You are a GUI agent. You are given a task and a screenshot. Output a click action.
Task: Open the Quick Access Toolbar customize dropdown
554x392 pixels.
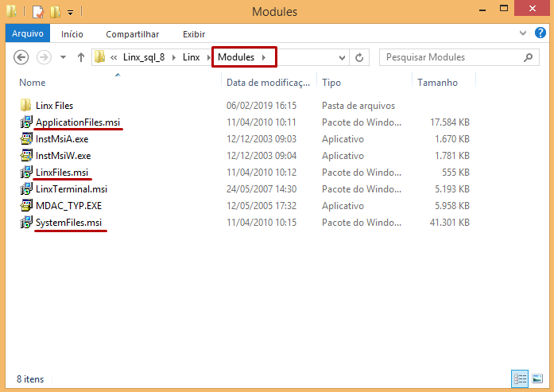tap(70, 13)
